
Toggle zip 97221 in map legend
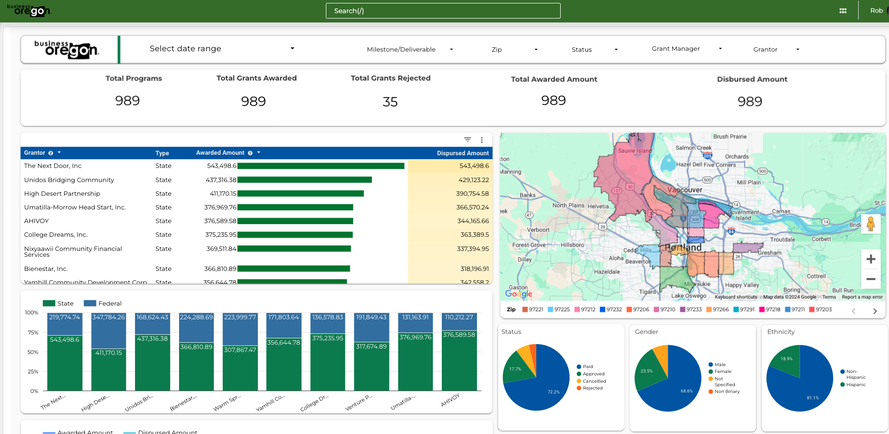pyautogui.click(x=530, y=310)
